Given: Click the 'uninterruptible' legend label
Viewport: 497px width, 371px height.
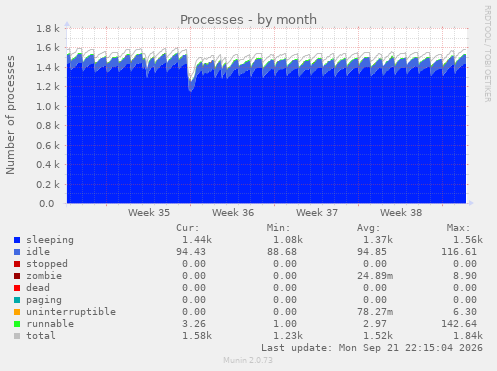Looking at the screenshot, I should [x=71, y=312].
